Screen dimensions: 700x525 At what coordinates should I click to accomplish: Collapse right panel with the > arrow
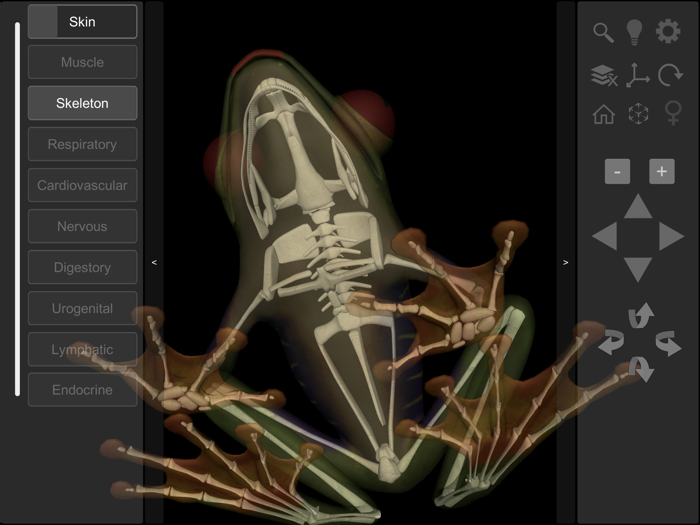566,262
